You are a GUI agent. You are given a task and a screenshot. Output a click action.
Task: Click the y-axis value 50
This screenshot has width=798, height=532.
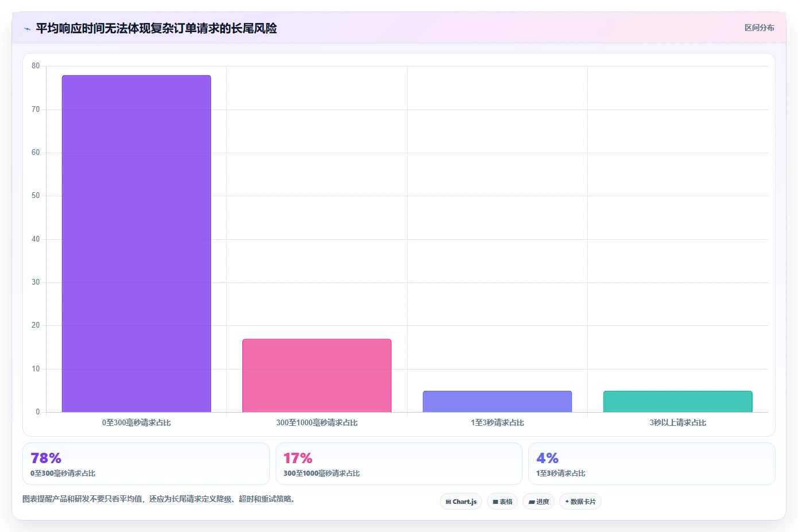coord(36,196)
